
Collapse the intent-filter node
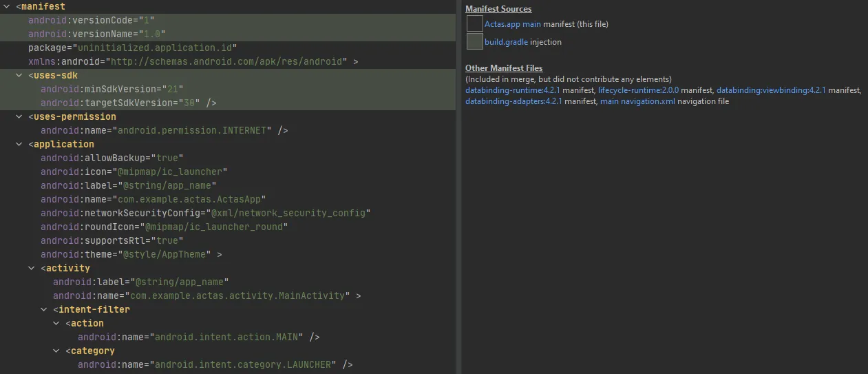[45, 310]
